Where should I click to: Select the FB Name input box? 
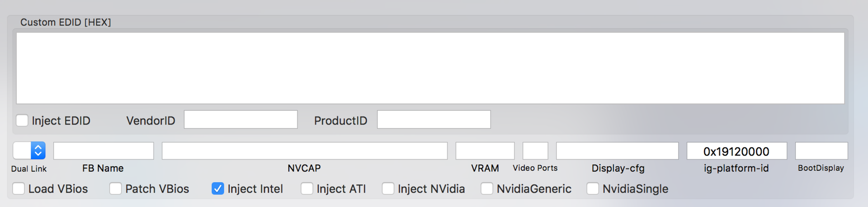coord(104,151)
